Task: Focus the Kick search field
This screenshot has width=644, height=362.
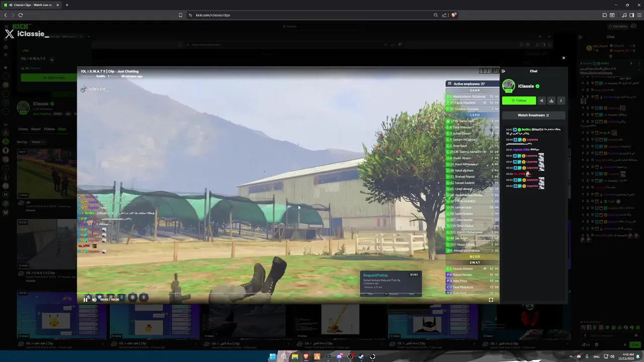Action: click(322, 26)
